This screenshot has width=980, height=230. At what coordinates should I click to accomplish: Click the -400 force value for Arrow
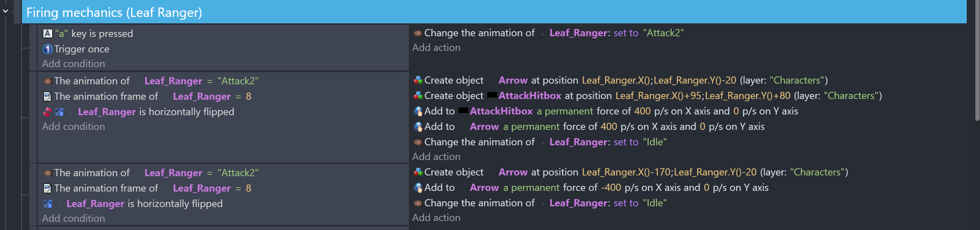pyautogui.click(x=611, y=188)
